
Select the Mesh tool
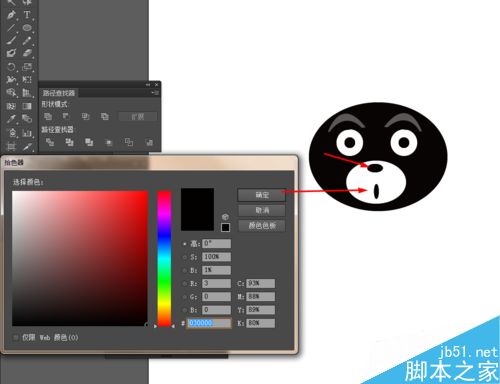click(11, 106)
